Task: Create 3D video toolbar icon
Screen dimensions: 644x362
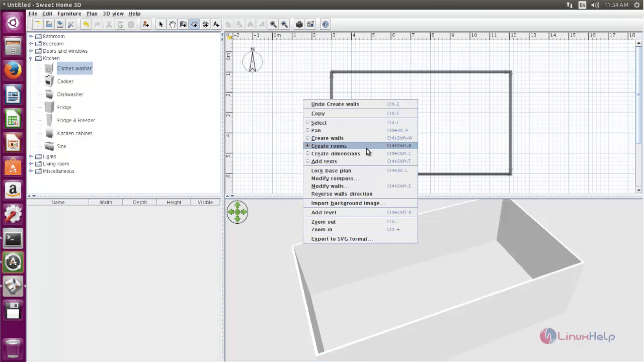Action: click(310, 24)
